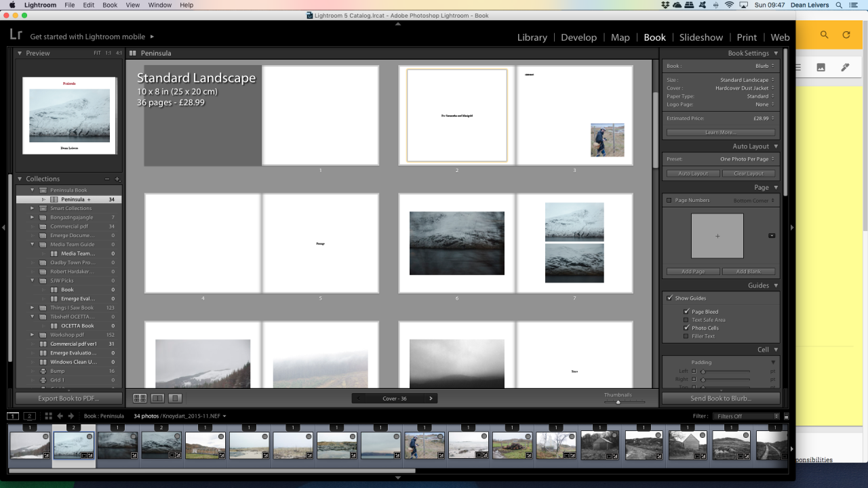Open grid view from filmstrip toolbar

tap(48, 415)
